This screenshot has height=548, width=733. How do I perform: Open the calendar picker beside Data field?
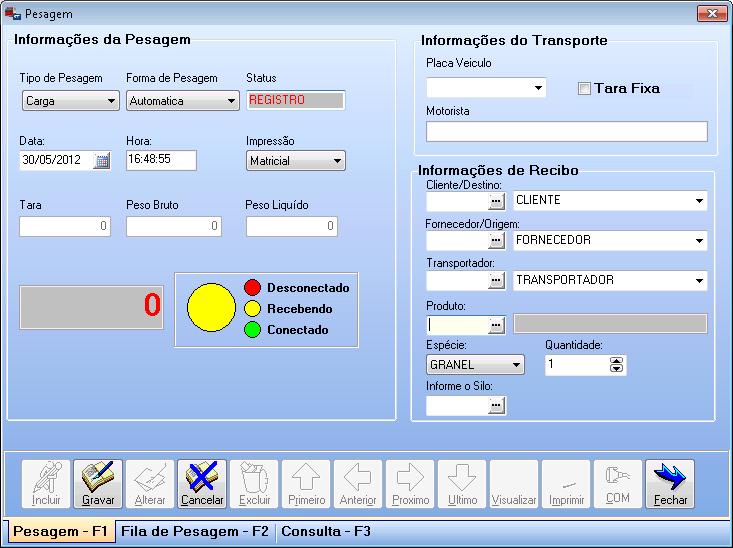tap(102, 161)
